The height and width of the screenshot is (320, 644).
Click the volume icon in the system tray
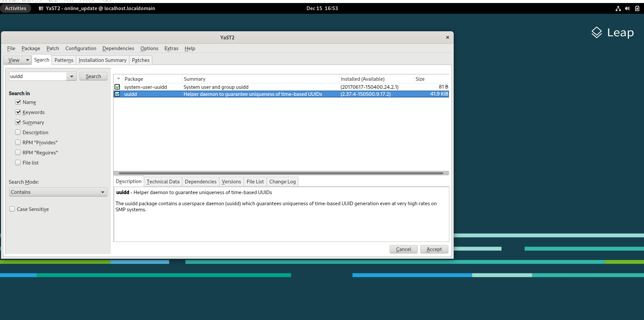[x=627, y=8]
